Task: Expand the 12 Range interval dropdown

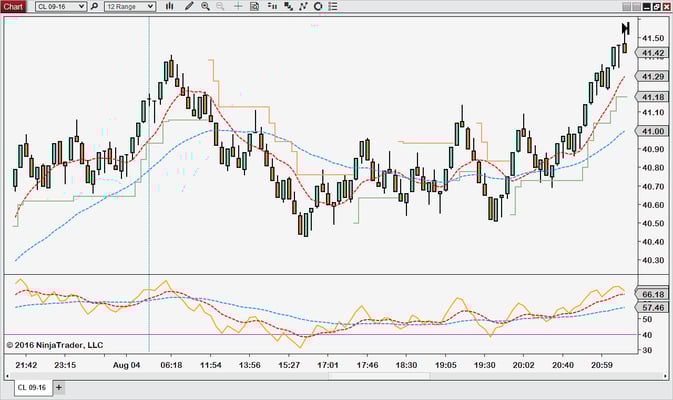Action: [129, 6]
